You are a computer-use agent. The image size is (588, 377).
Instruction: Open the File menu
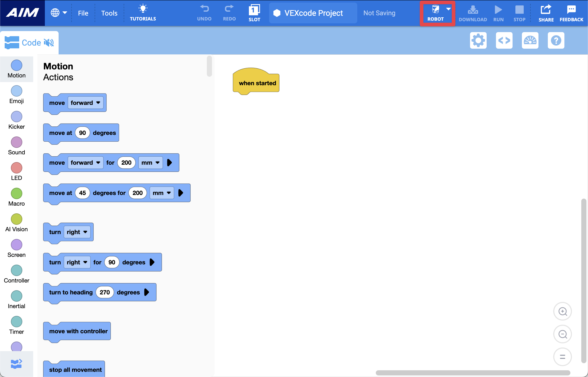coord(83,13)
